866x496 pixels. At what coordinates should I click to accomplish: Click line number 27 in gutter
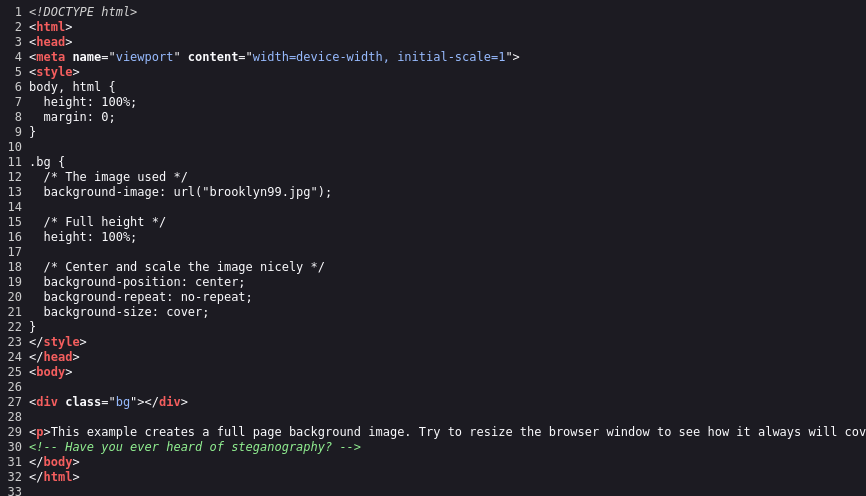(x=15, y=402)
